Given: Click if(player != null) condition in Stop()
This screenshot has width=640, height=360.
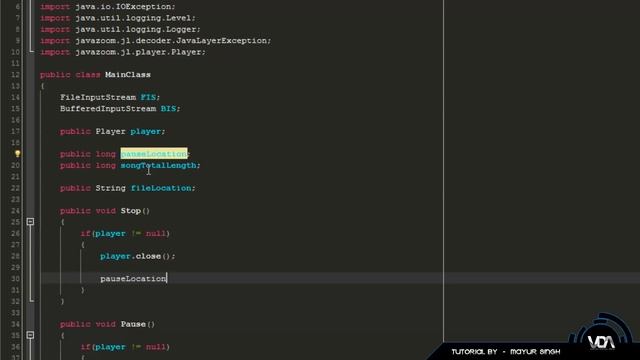Looking at the screenshot, I should pos(125,233).
